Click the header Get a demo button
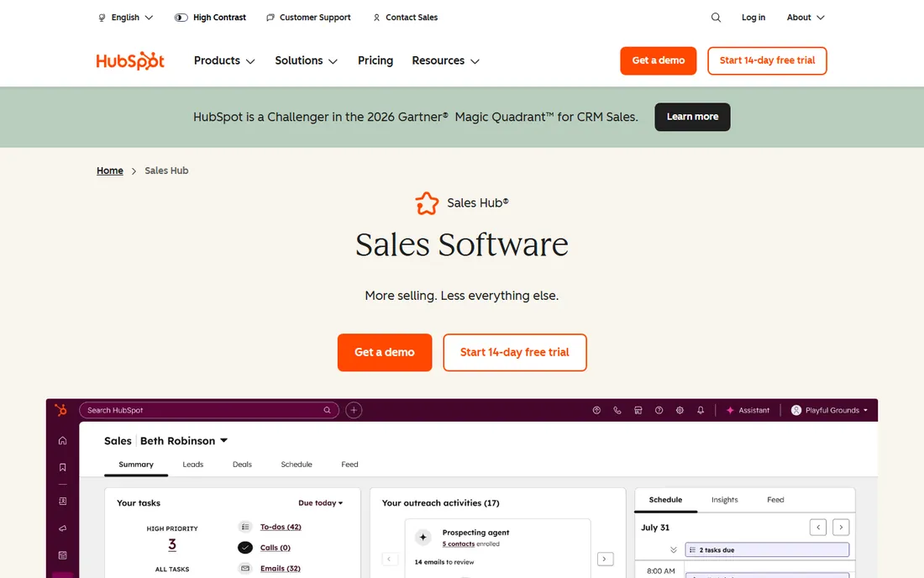 click(x=659, y=60)
